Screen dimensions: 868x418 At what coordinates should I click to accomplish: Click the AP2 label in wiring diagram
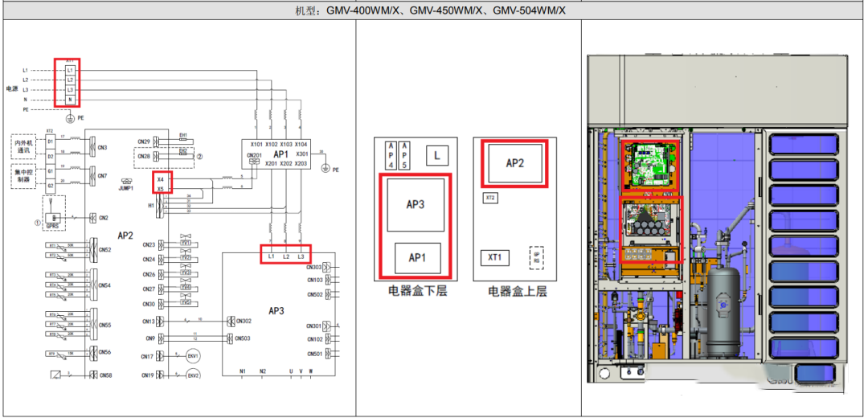click(x=125, y=236)
